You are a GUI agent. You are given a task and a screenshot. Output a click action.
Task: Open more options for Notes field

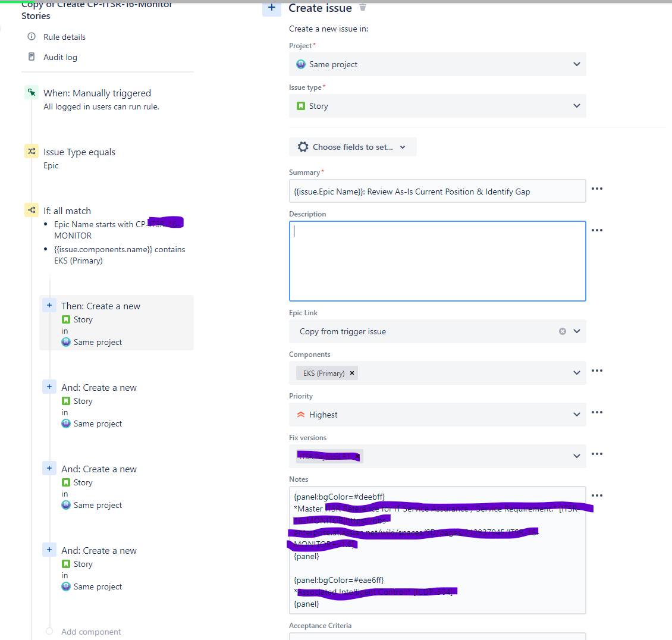597,495
